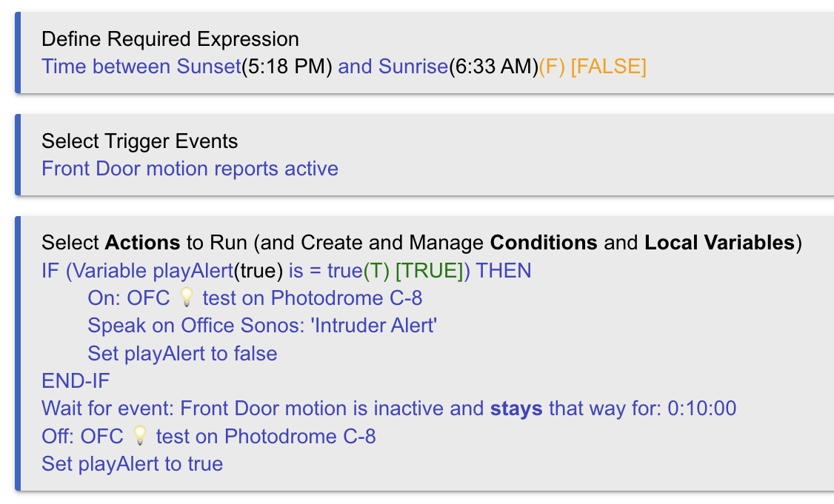Open the Time between Sunset expression
This screenshot has height=504, width=834.
141,67
